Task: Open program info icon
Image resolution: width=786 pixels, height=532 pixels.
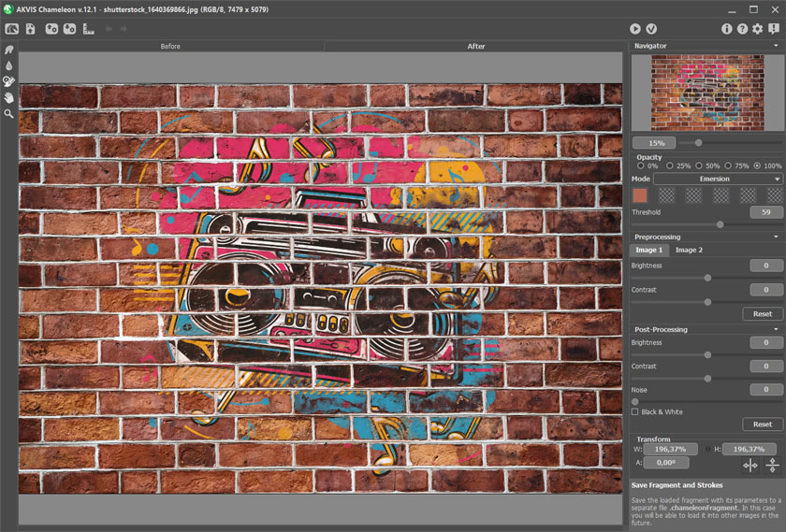Action: point(726,29)
